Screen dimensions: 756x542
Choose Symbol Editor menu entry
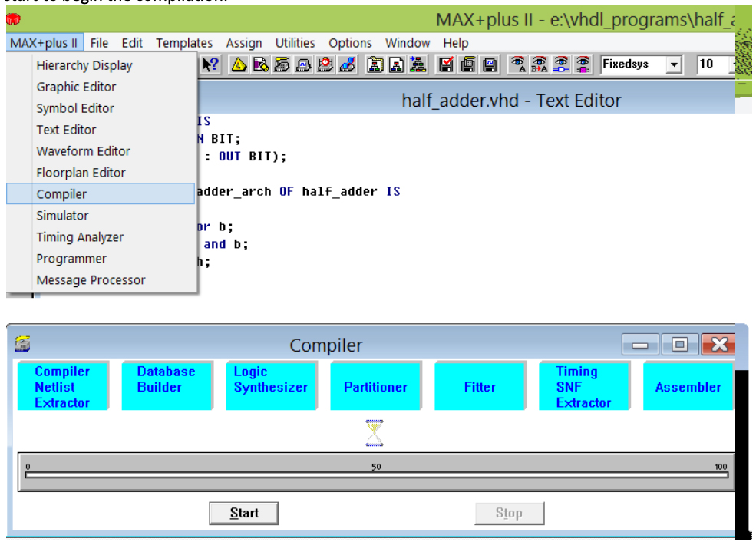[101, 108]
